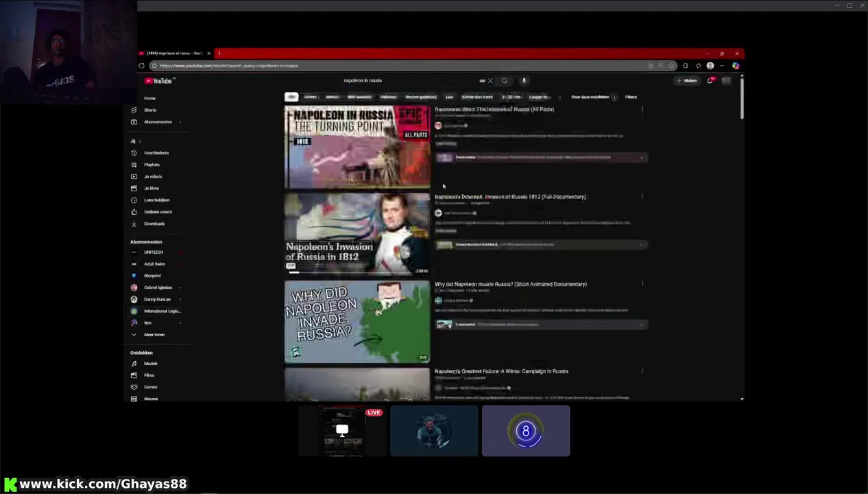Open Danny Duncan channel subscription
Image resolution: width=868 pixels, height=494 pixels.
(x=157, y=299)
